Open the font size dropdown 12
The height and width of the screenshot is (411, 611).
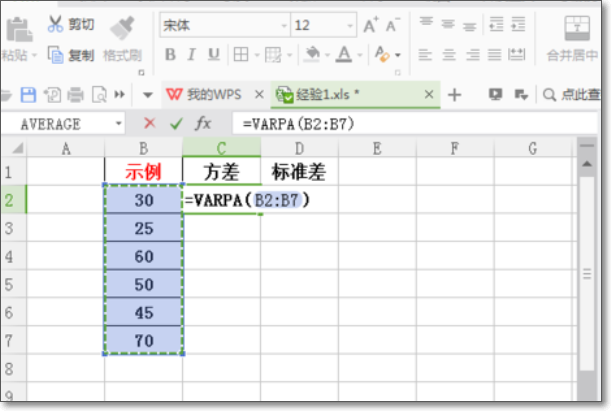coord(350,25)
